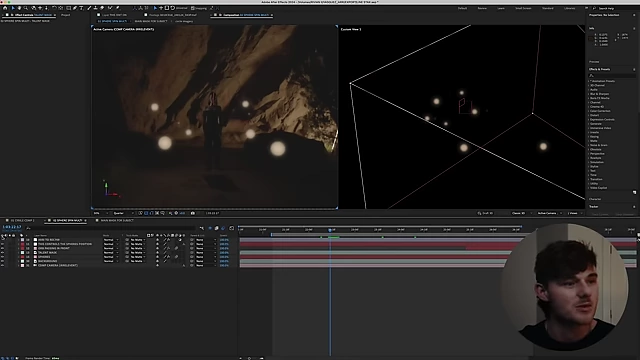Open the Properties panel menu icon
640x360 pixels.
(634, 15)
